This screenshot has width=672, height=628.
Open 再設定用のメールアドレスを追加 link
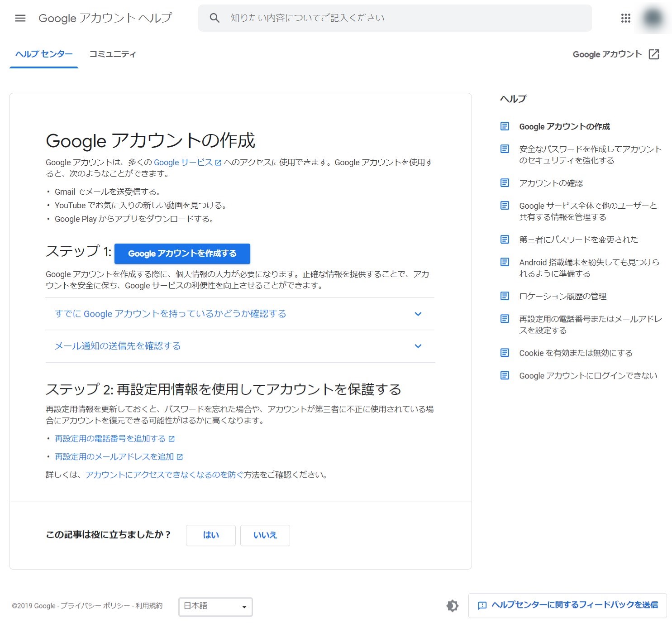pyautogui.click(x=114, y=457)
